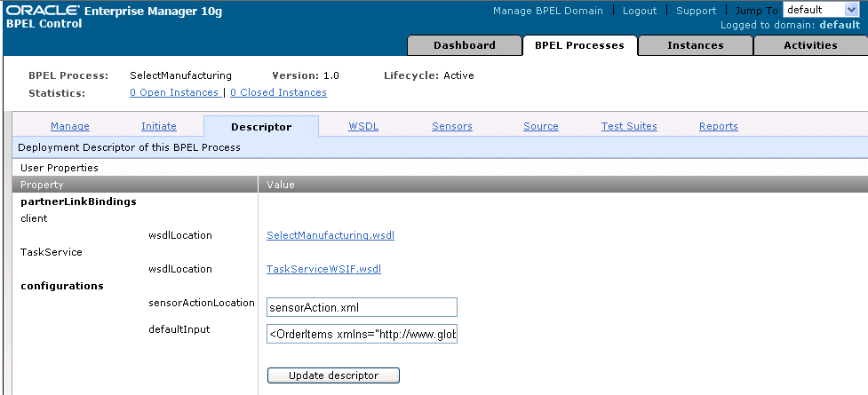Click the Logged to domain: default text

point(791,25)
